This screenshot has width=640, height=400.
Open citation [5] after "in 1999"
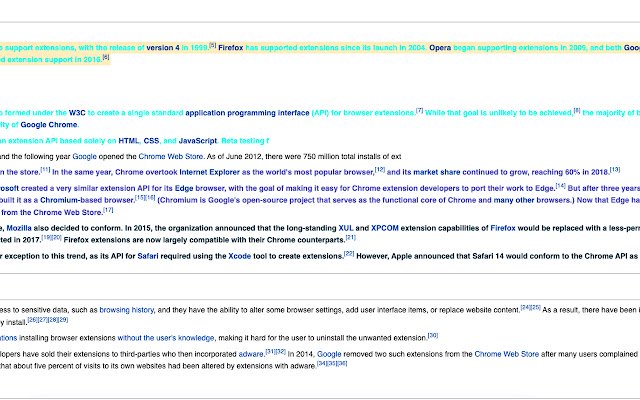tap(213, 45)
